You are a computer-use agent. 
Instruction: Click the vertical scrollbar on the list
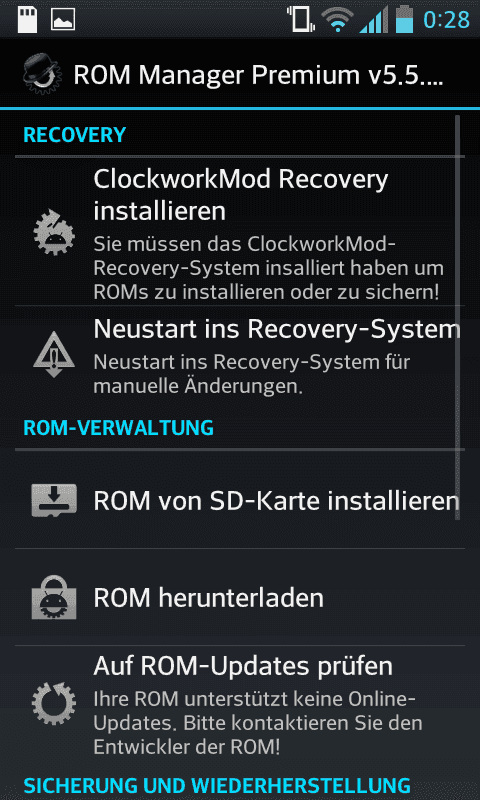[458, 317]
